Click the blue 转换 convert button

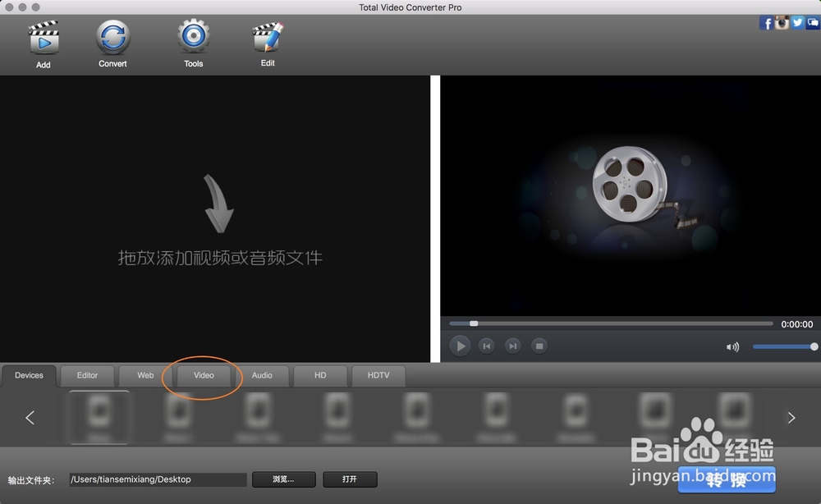pos(727,479)
